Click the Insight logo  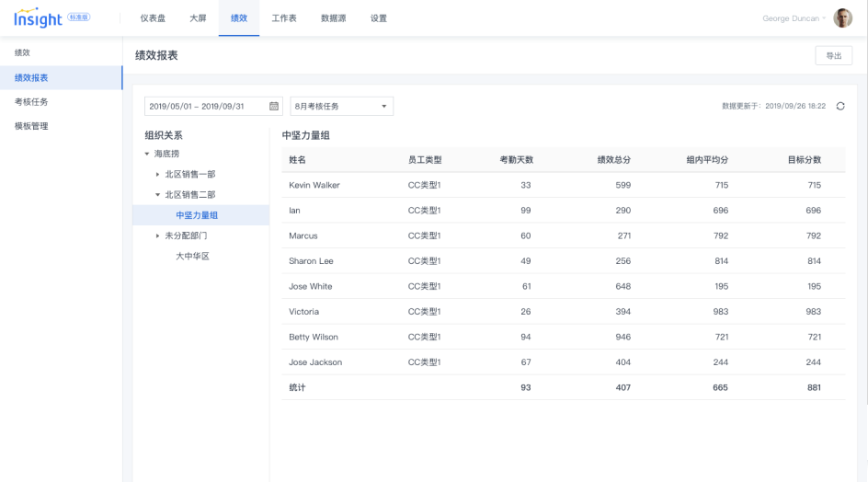[x=39, y=18]
